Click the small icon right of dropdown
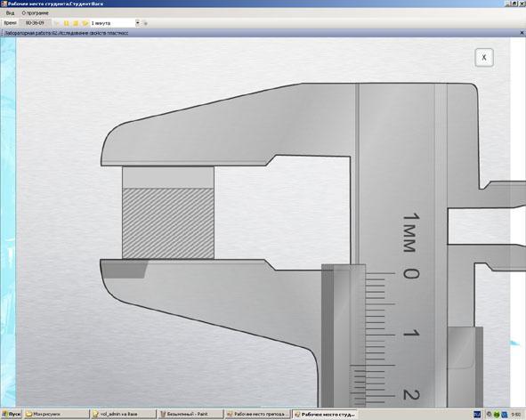The width and height of the screenshot is (526, 420). [x=146, y=23]
